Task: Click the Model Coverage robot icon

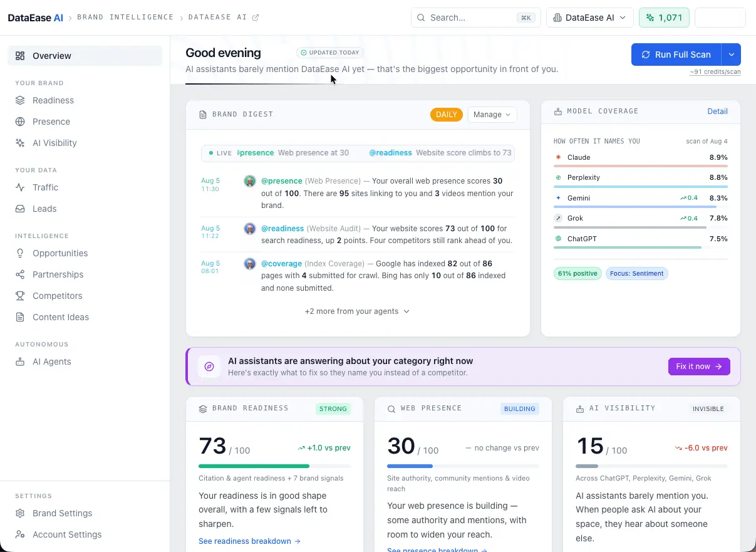Action: tap(558, 112)
